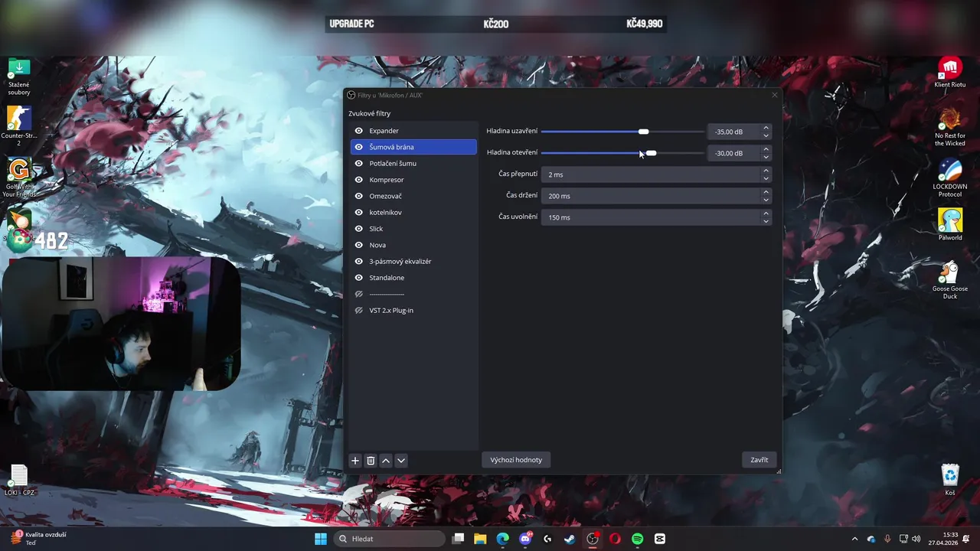Open Opera browser from taskbar
This screenshot has height=551, width=980.
pyautogui.click(x=615, y=539)
